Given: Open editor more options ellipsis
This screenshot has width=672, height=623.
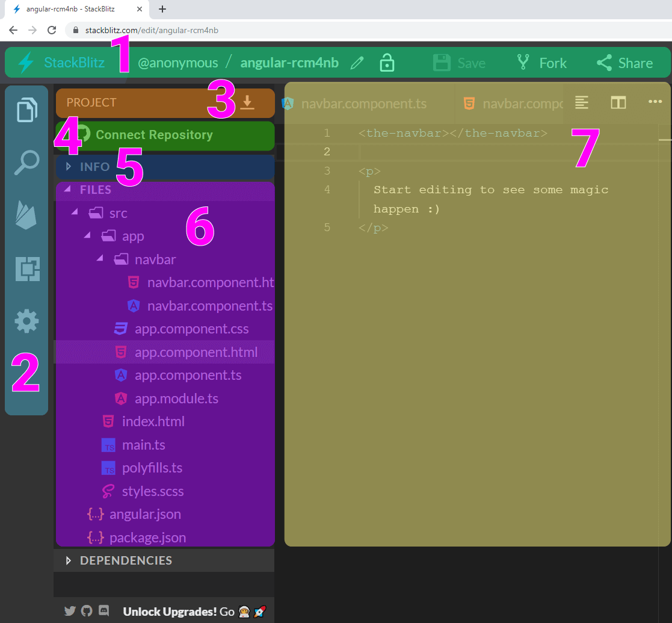Looking at the screenshot, I should pos(655,102).
